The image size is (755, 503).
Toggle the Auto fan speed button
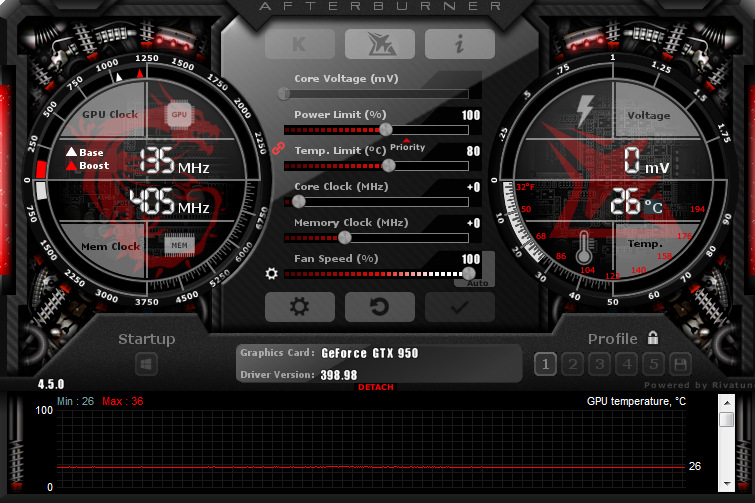coord(477,284)
